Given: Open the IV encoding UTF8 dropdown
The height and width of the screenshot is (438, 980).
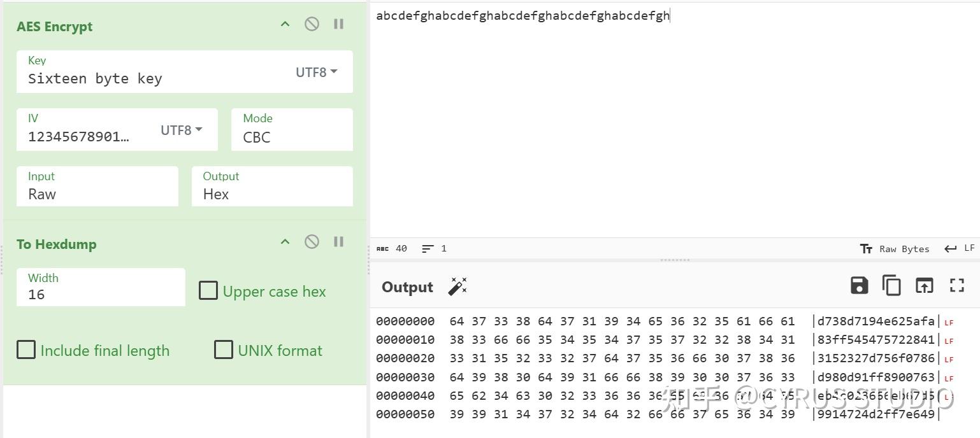Looking at the screenshot, I should coord(181,131).
